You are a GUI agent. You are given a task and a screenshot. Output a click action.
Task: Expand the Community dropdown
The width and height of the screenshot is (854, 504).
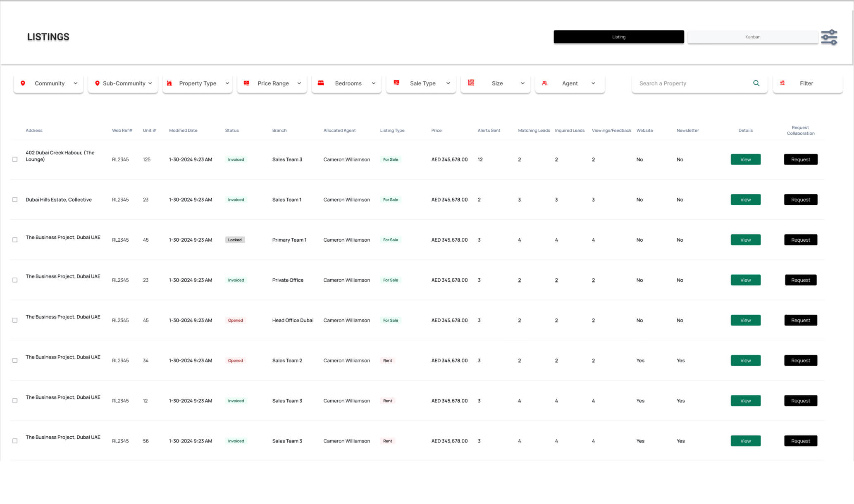[76, 83]
